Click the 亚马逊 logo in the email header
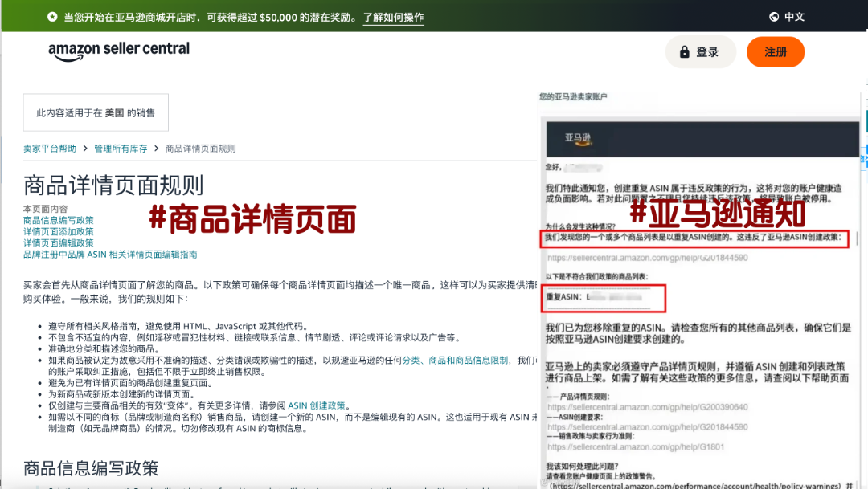 [x=578, y=138]
